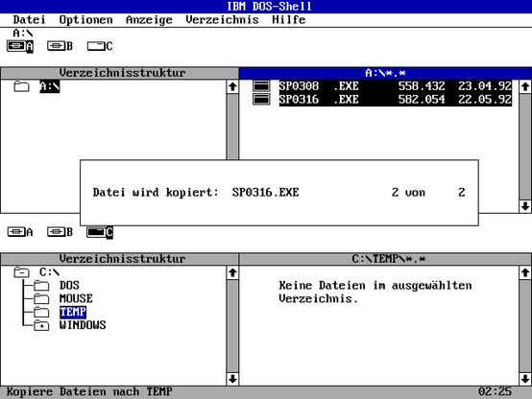This screenshot has height=399, width=532.
Task: Click the SP0316.EXE file icon
Action: tap(261, 100)
